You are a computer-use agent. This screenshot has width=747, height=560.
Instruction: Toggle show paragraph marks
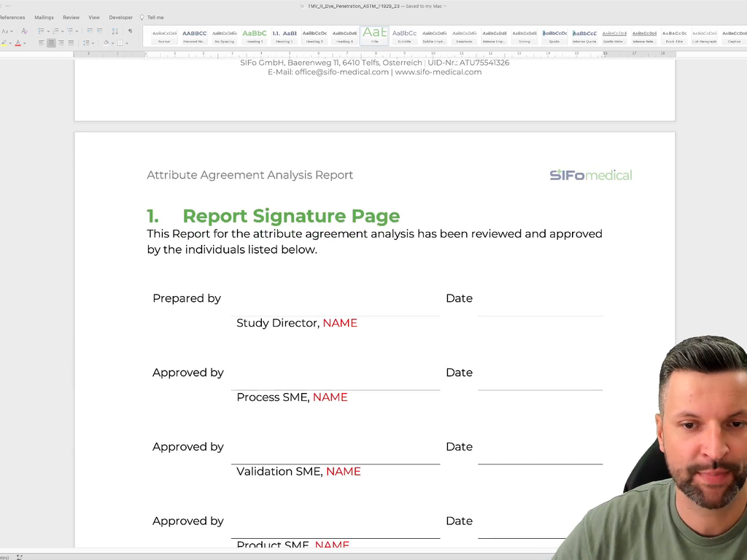click(131, 31)
